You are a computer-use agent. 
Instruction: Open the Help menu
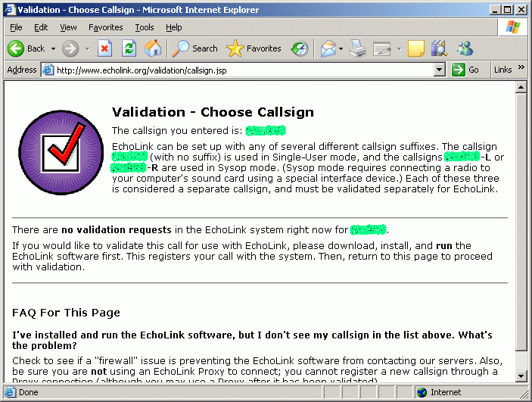point(174,27)
